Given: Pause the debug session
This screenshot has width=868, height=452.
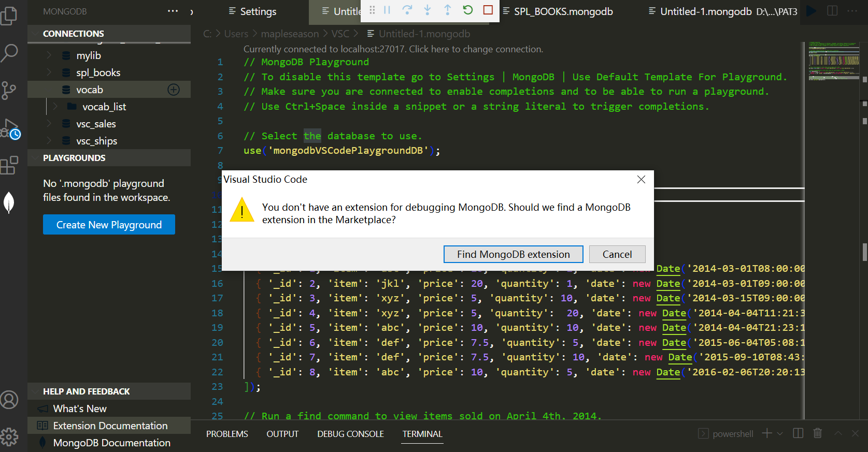Looking at the screenshot, I should [387, 10].
